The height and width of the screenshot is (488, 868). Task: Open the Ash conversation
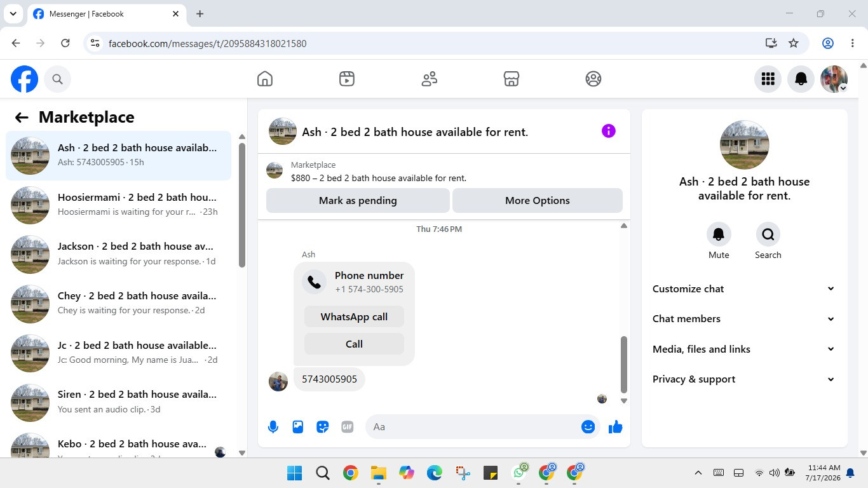coord(119,156)
